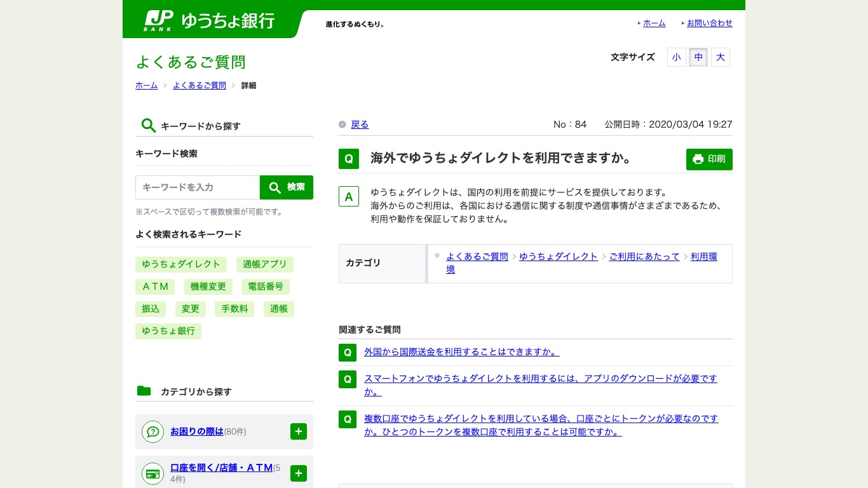
Task: Click ホーム in the breadcrumb
Action: (146, 85)
